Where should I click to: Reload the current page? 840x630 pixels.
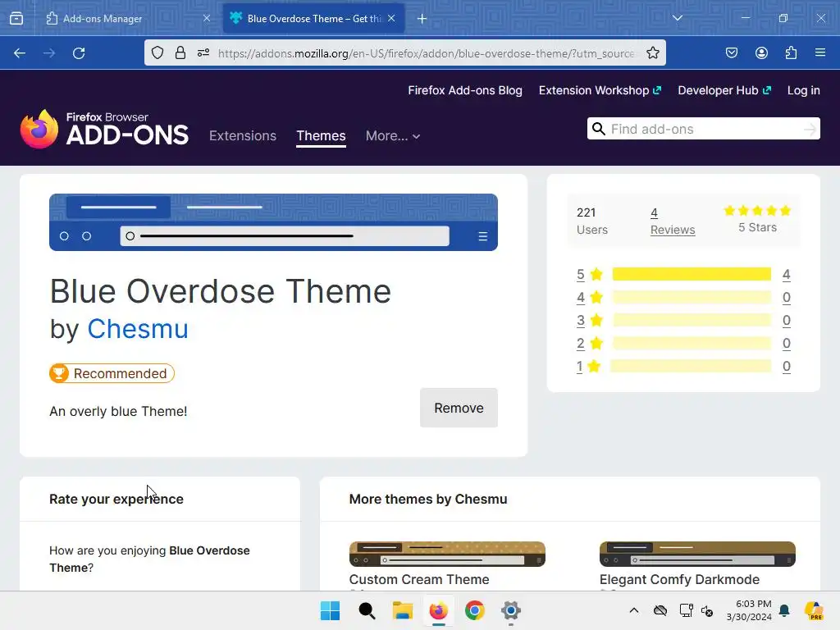click(79, 53)
